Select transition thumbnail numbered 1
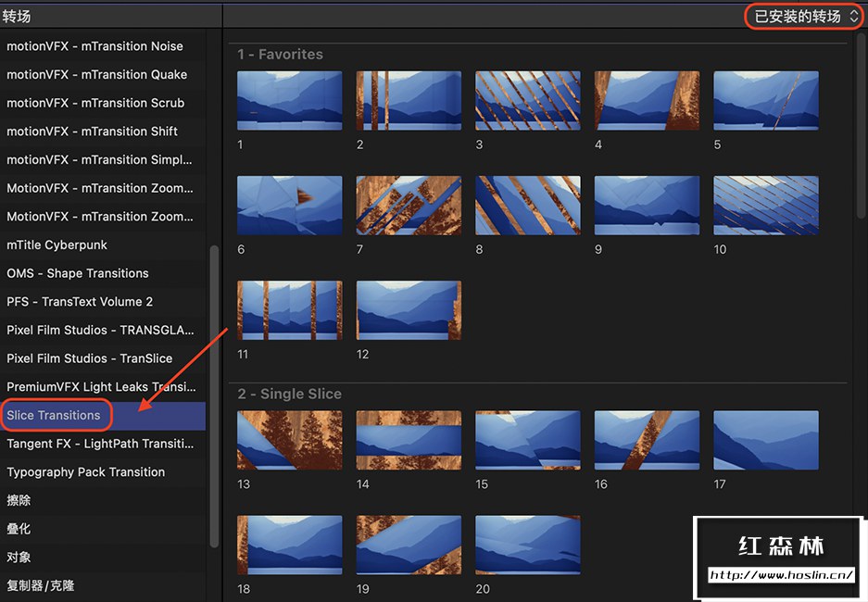Screen dimensions: 868x602 point(289,101)
